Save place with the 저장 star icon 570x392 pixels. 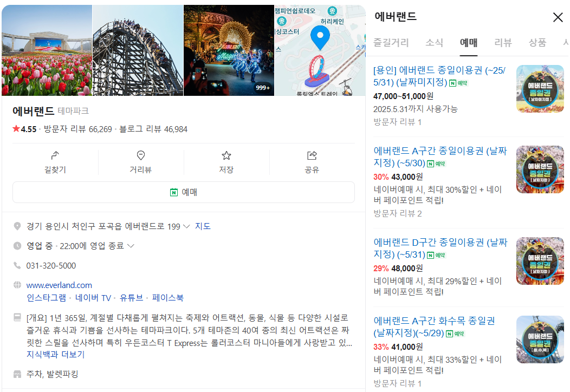tap(226, 155)
